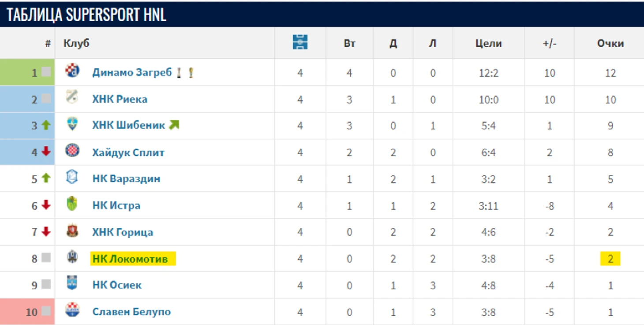Click the NK Varaždin club logo
This screenshot has height=325, width=644.
point(72,178)
